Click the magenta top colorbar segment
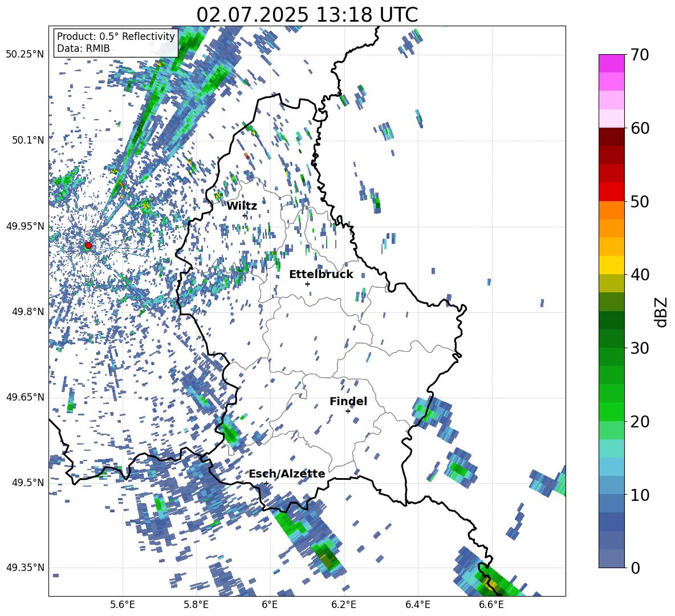 click(611, 63)
